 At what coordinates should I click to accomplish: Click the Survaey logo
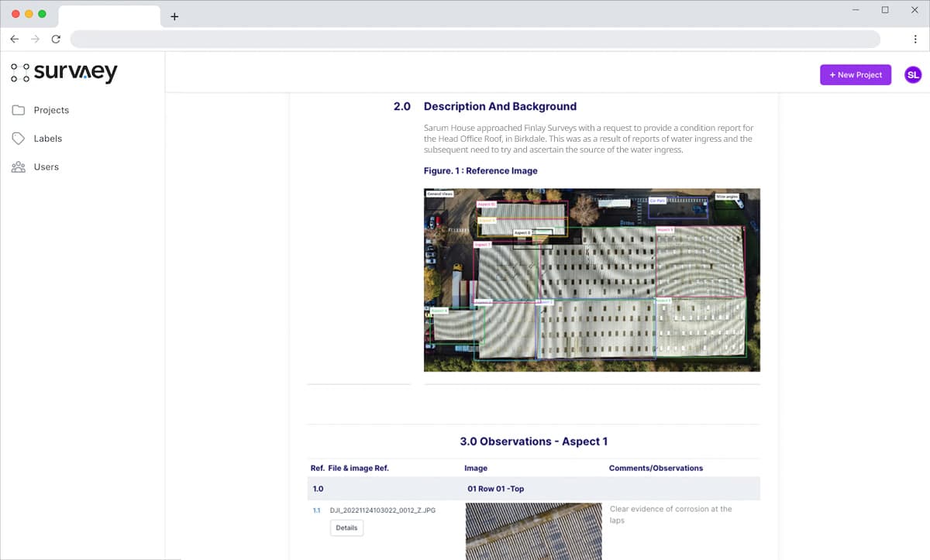point(64,73)
